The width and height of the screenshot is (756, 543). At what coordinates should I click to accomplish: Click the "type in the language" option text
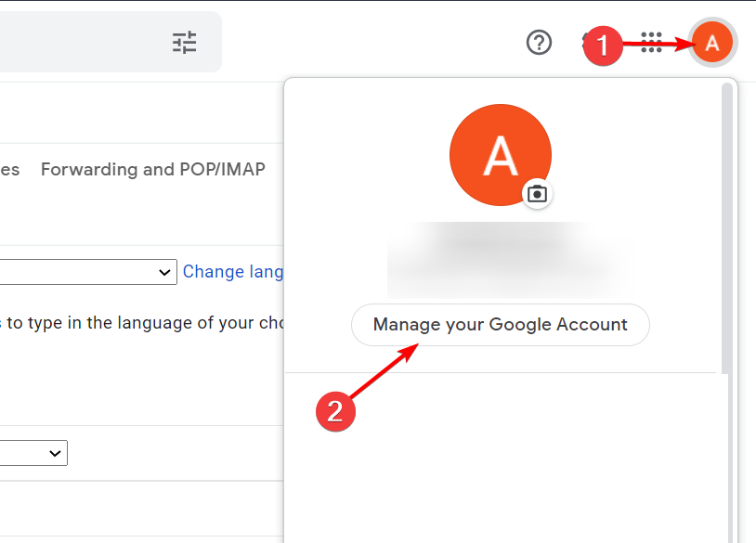click(x=139, y=323)
